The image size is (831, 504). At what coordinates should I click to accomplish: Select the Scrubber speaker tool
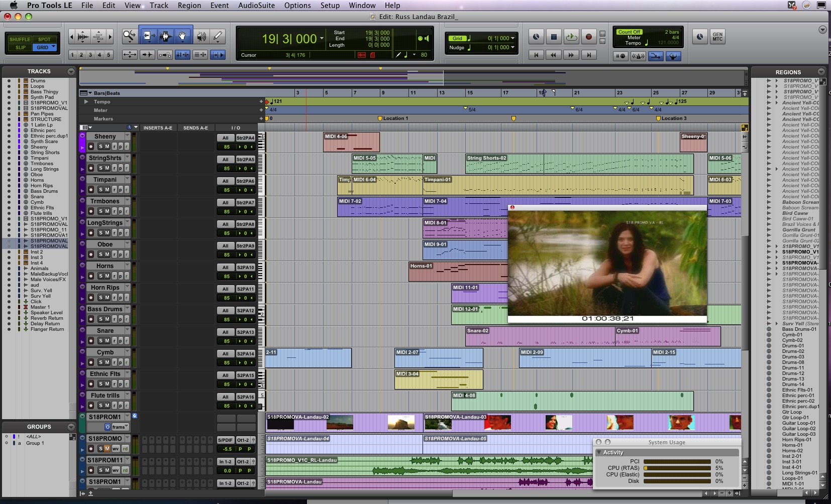point(201,36)
